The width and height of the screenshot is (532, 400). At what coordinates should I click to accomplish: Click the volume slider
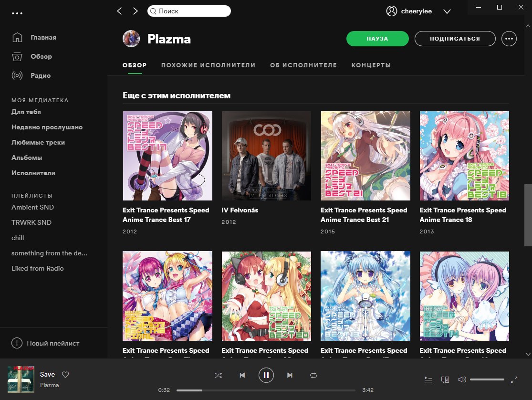pyautogui.click(x=487, y=379)
